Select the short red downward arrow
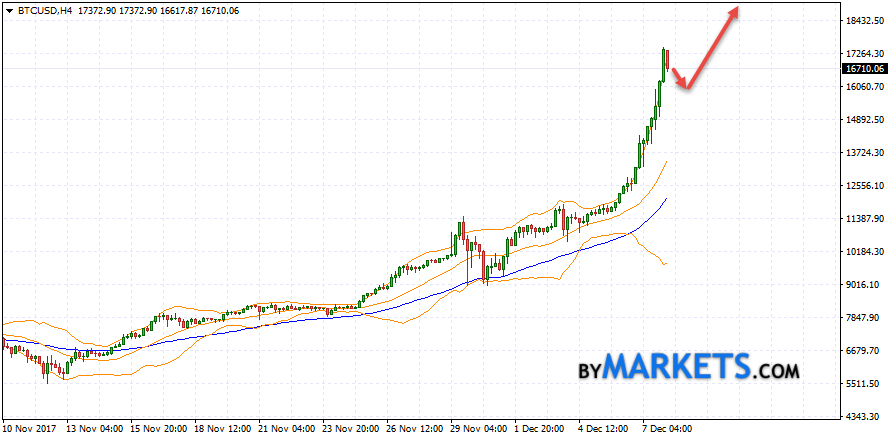The height and width of the screenshot is (440, 888). pyautogui.click(x=679, y=79)
